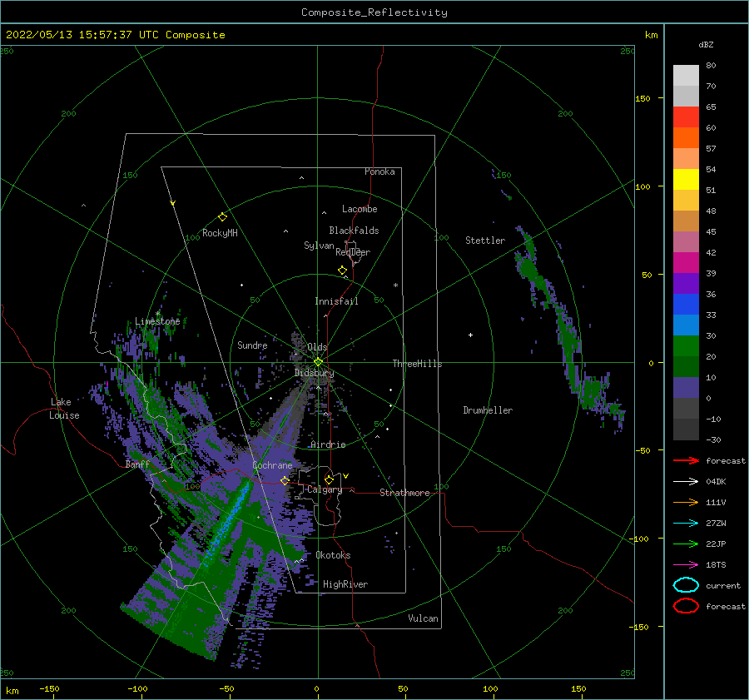Click the Drumheller city label
Screen dimensions: 749x700
tap(488, 410)
